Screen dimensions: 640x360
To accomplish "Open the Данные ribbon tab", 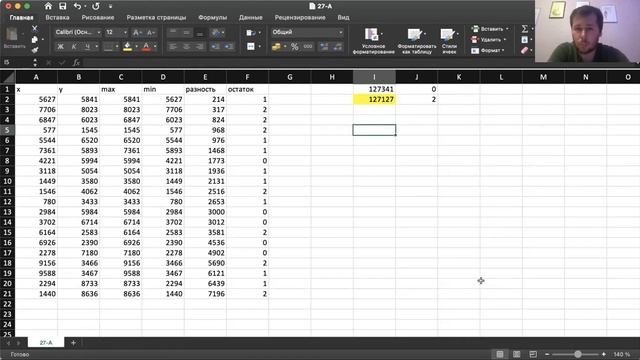I will (x=251, y=18).
